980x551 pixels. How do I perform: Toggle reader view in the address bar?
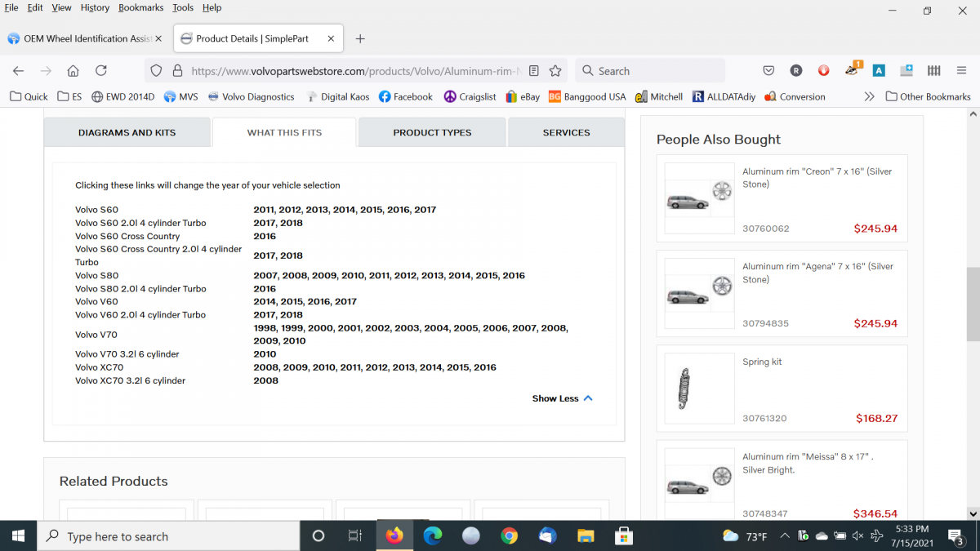[x=534, y=71]
